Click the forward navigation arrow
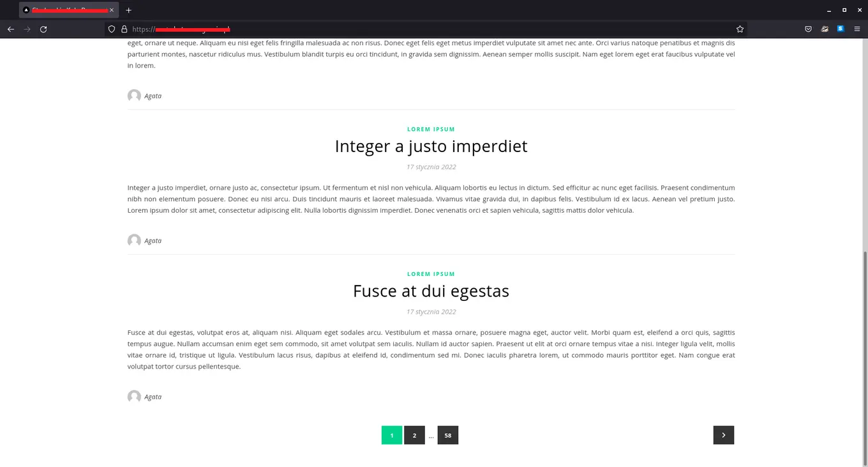 pyautogui.click(x=27, y=29)
